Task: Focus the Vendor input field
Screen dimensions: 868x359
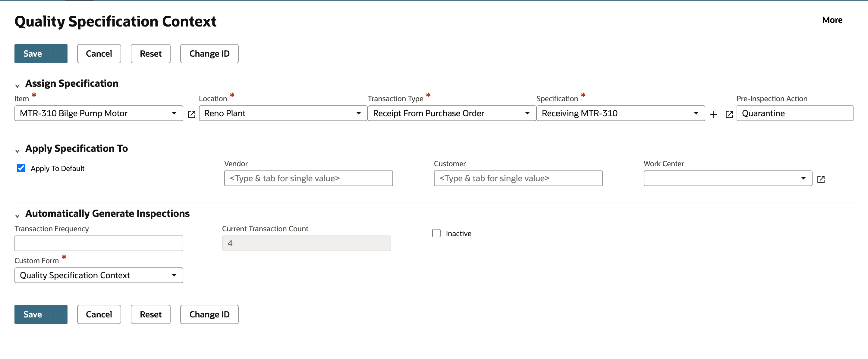Action: click(x=308, y=178)
